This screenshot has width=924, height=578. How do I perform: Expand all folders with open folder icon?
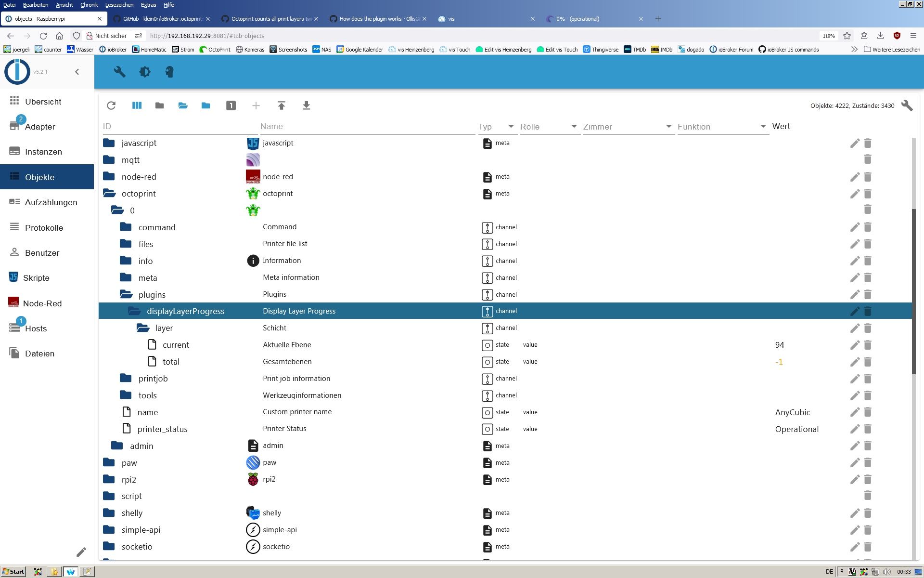[x=183, y=105]
